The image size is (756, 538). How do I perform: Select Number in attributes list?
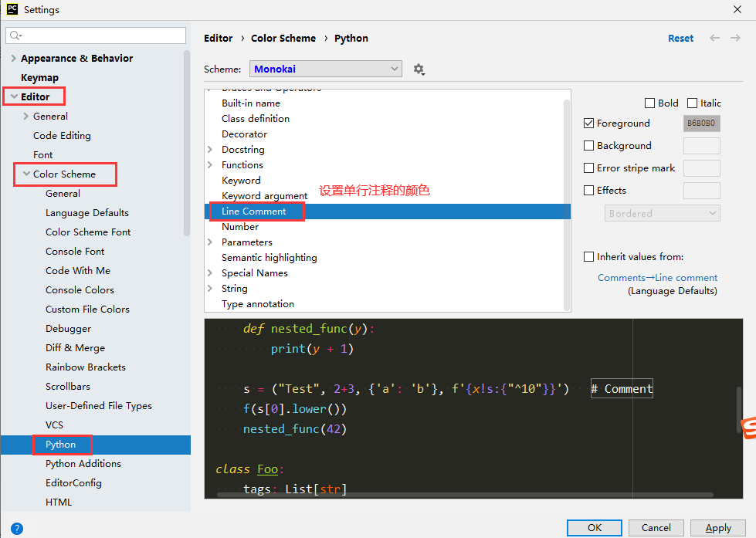tap(240, 227)
